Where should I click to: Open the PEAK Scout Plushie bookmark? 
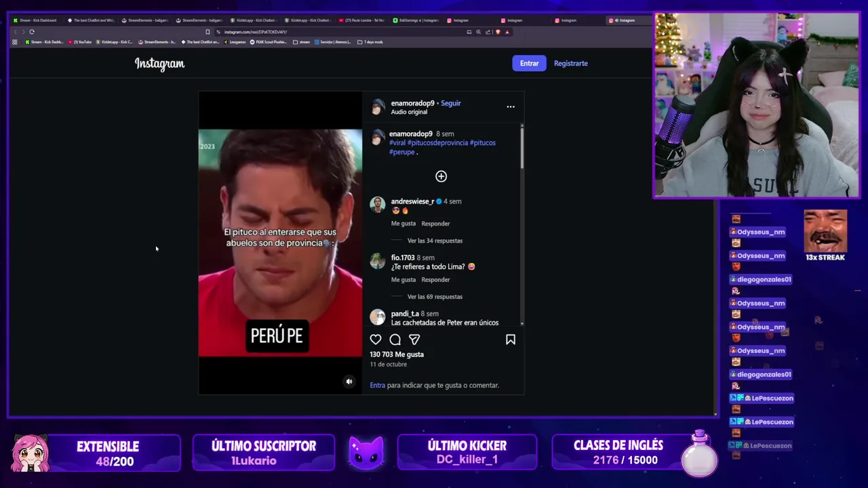269,42
